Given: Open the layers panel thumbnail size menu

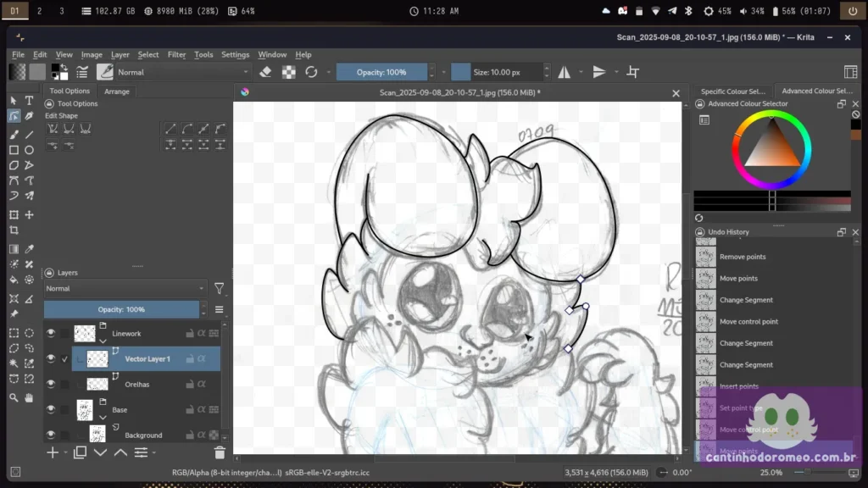Looking at the screenshot, I should click(220, 310).
